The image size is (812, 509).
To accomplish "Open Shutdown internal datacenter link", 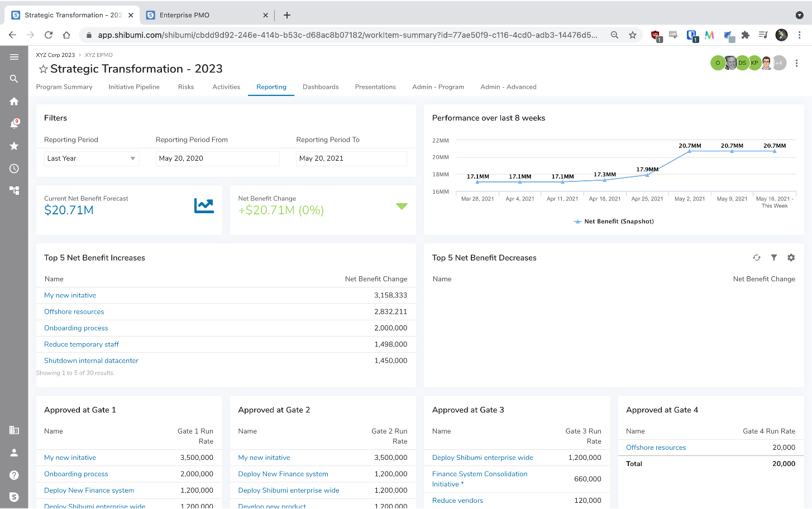I will pos(91,361).
